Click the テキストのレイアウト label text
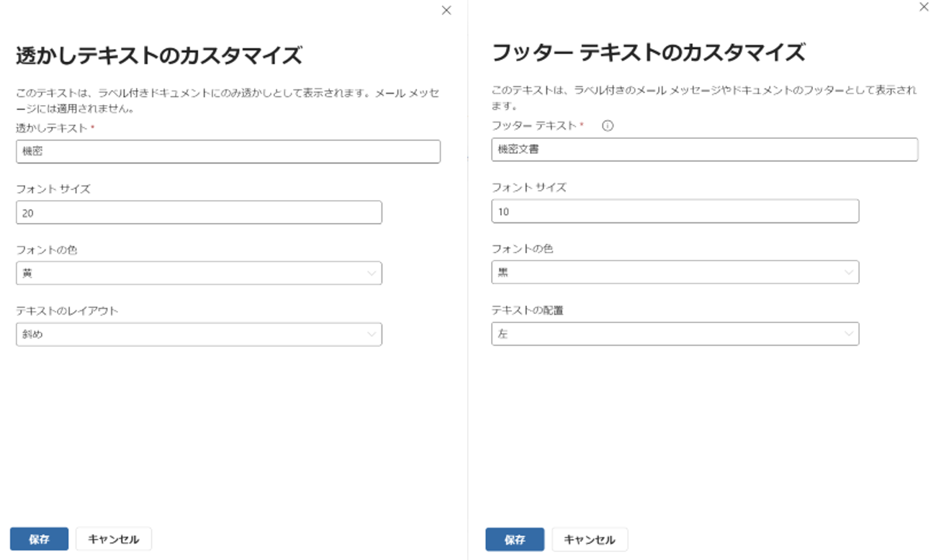Viewport: 941px width, 560px height. click(x=67, y=311)
